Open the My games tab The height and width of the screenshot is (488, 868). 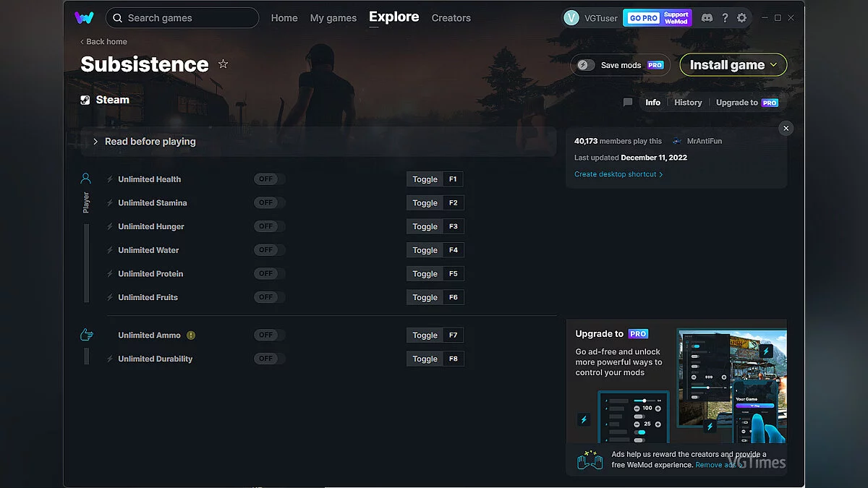click(333, 18)
